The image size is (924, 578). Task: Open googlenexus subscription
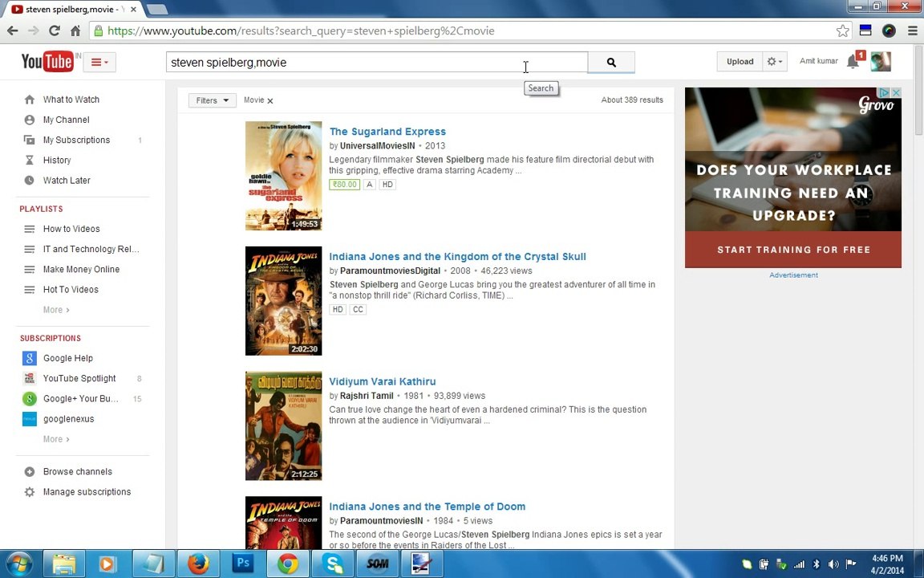[x=68, y=419]
